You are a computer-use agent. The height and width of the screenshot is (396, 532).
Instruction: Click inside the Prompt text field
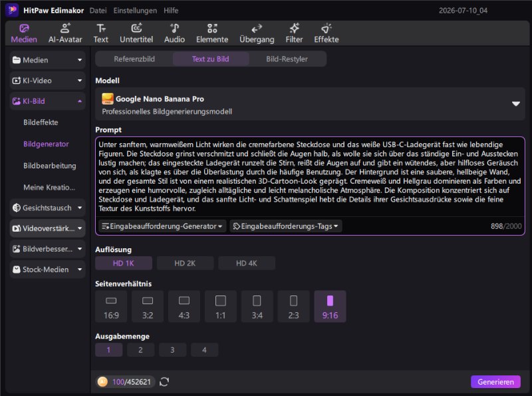click(310, 176)
